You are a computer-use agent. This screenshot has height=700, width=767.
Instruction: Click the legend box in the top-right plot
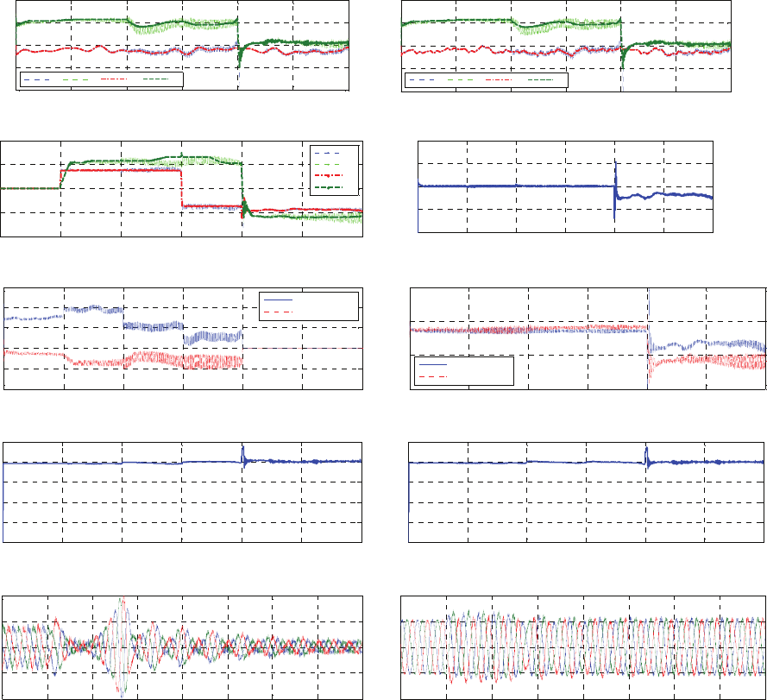point(487,80)
